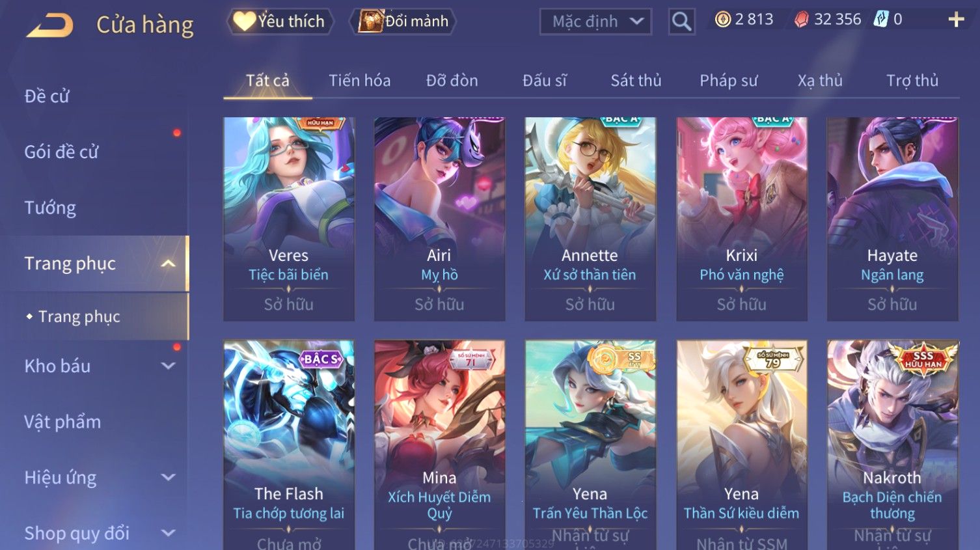Screen dimensions: 980x550
Task: Open the Mặc định sort dropdown
Action: tap(595, 21)
